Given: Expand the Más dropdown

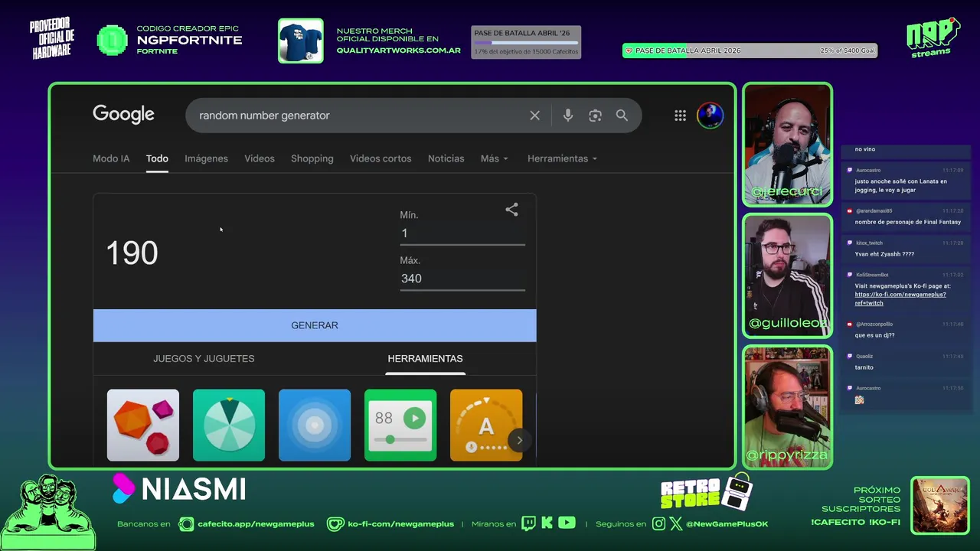Looking at the screenshot, I should pos(494,158).
